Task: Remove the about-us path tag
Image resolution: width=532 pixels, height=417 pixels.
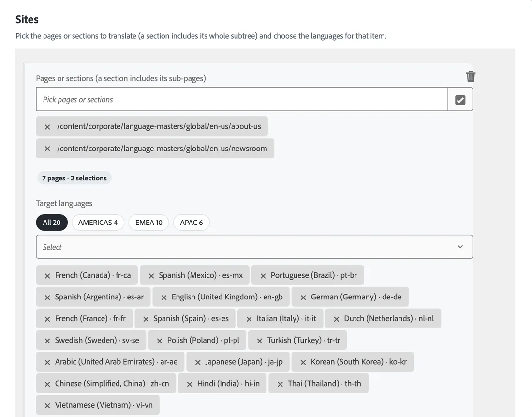Action: pyautogui.click(x=47, y=127)
